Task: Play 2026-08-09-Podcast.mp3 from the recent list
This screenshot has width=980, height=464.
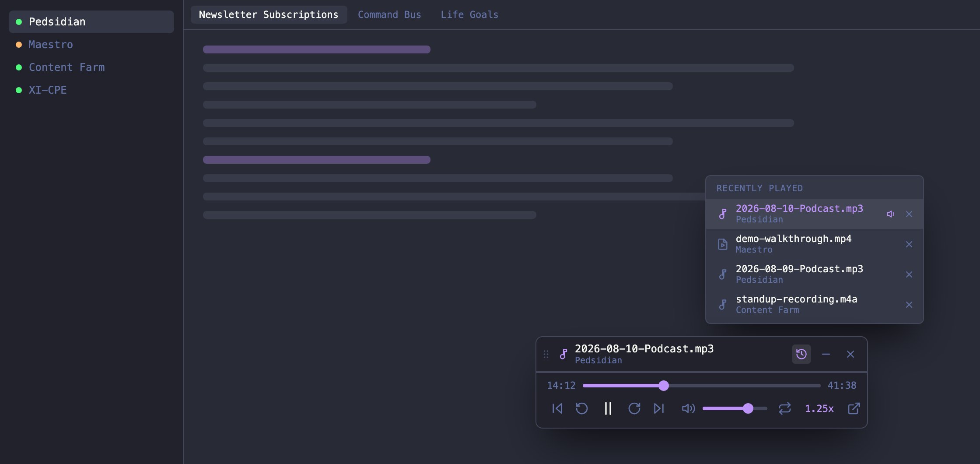Action: (815, 274)
